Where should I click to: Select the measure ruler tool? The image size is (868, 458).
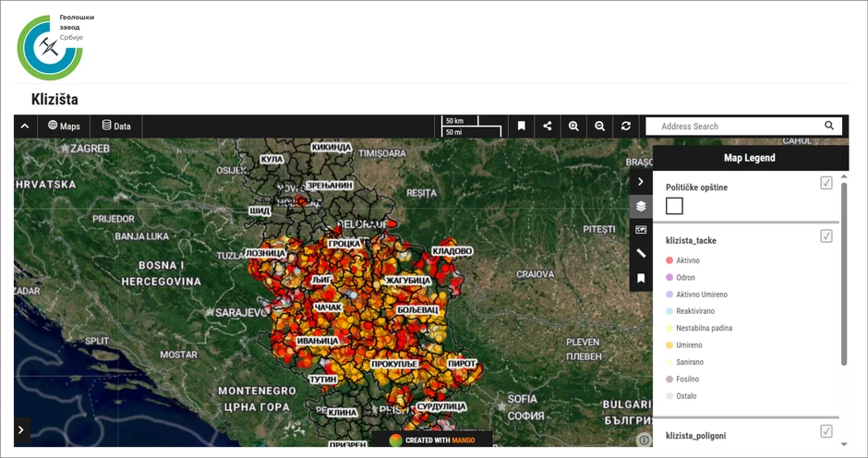click(x=641, y=254)
